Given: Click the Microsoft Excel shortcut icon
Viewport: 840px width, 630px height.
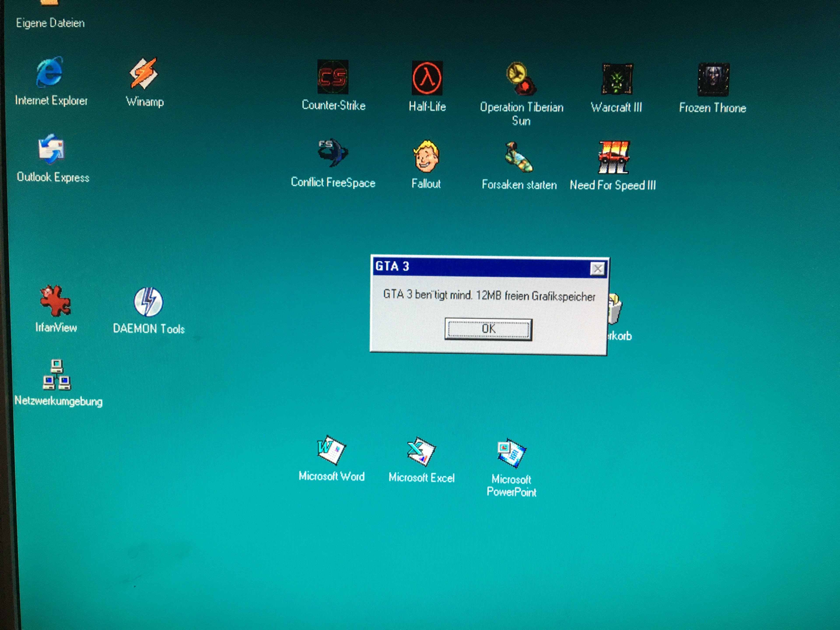Looking at the screenshot, I should 421,451.
